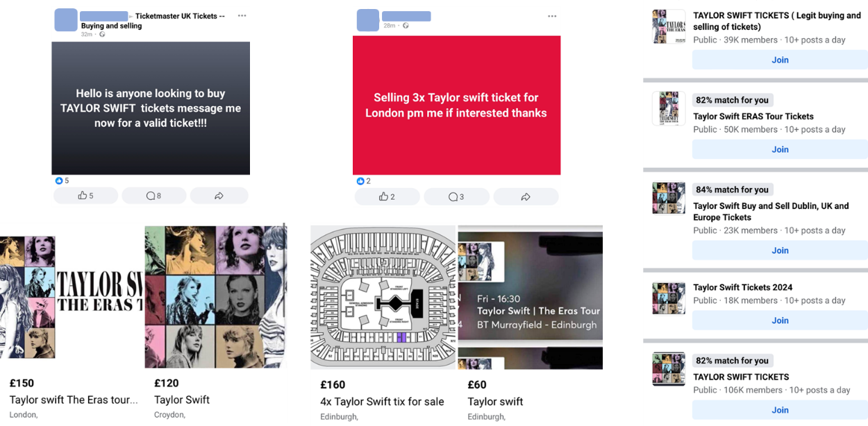Open the 4x Taylor Swift tix for sale title

382,402
